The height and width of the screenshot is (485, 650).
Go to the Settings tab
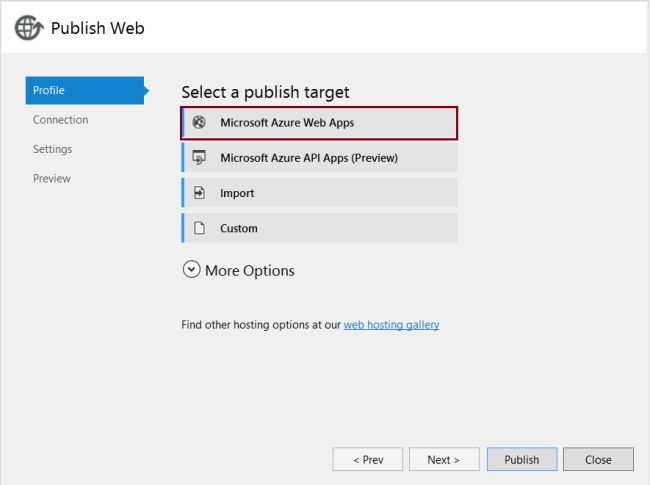point(52,149)
